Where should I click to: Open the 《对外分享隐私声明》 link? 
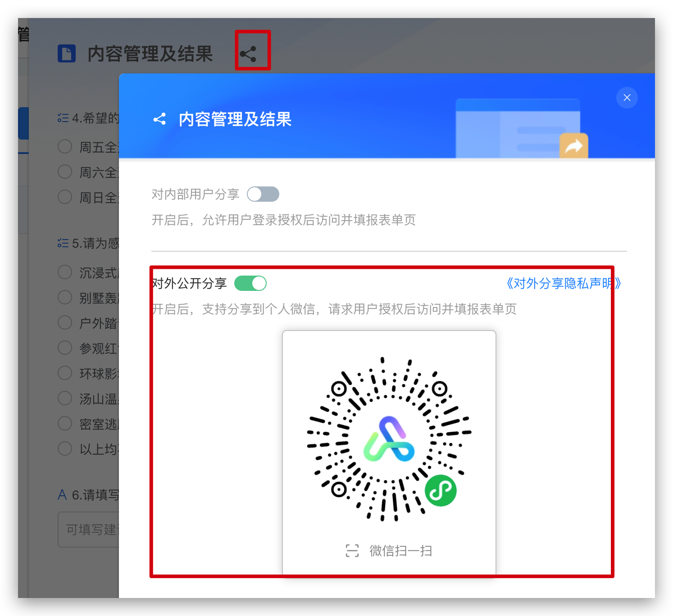click(564, 283)
